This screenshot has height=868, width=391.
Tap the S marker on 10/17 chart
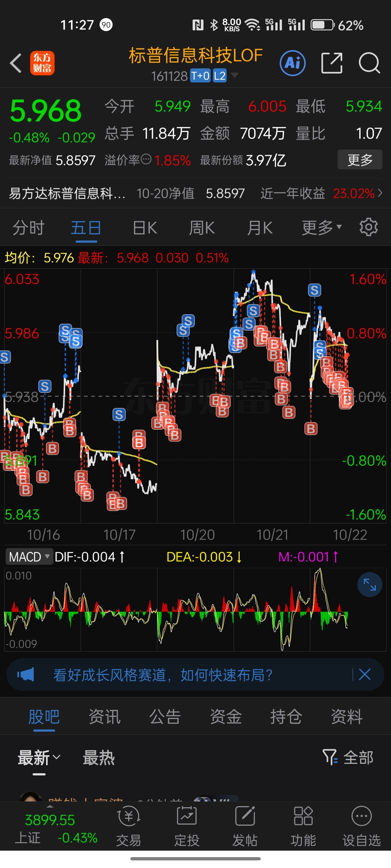point(119,414)
